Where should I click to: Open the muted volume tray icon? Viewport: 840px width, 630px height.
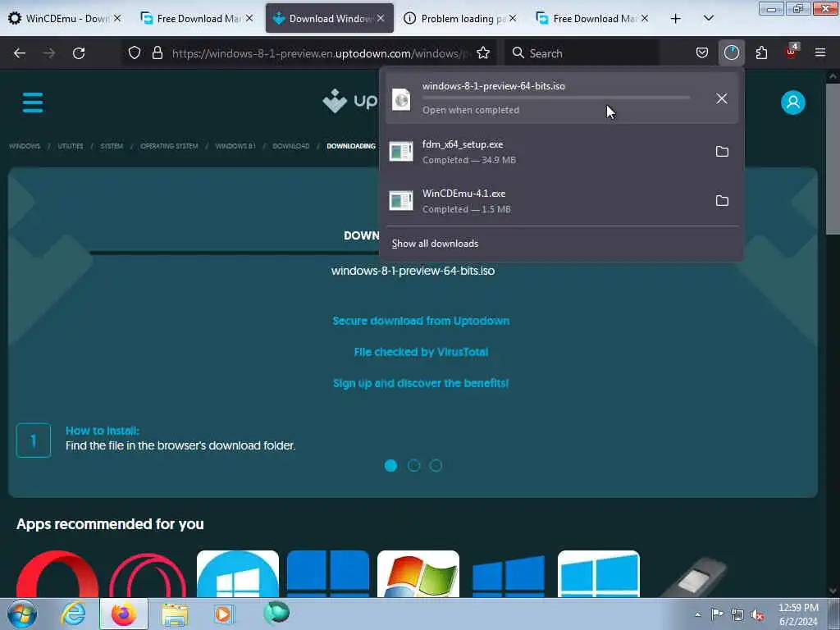tap(757, 614)
